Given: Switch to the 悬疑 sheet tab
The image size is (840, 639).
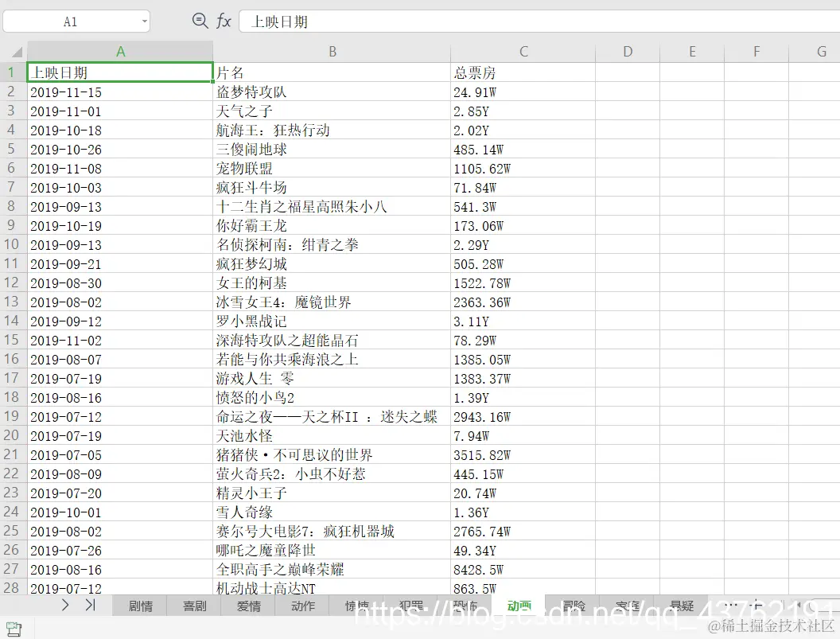Looking at the screenshot, I should point(682,606).
